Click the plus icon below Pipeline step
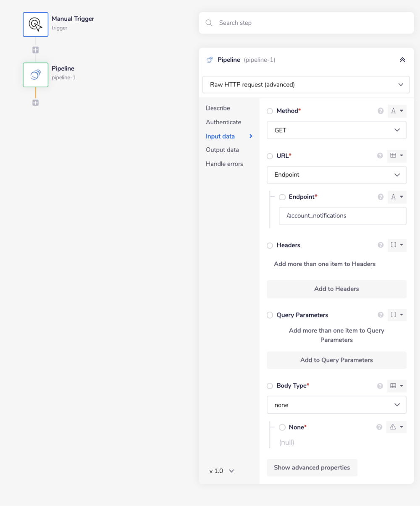Viewport: 420px width, 506px height. click(36, 103)
